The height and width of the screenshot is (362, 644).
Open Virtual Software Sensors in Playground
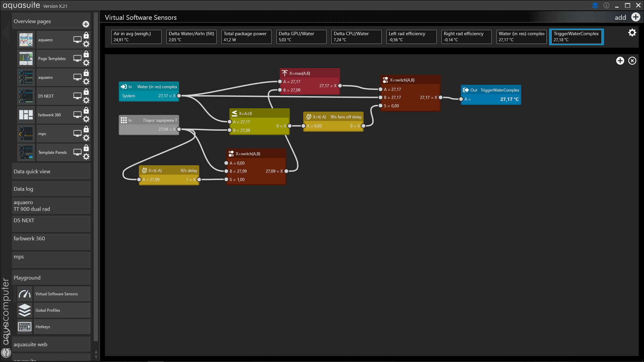click(56, 294)
